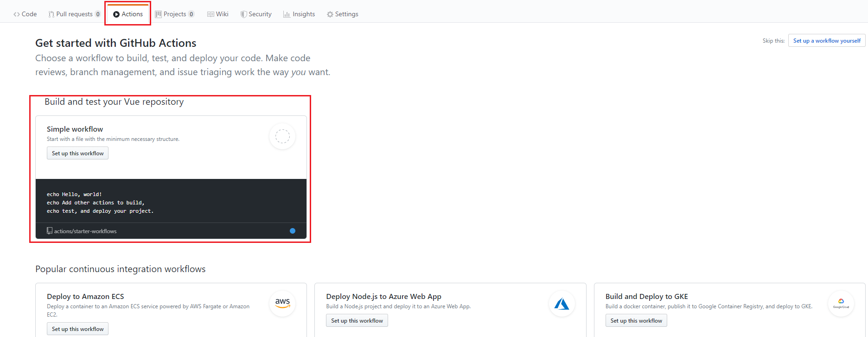Open the Pull requests tab
Viewport: 868px width, 337px height.
point(74,14)
